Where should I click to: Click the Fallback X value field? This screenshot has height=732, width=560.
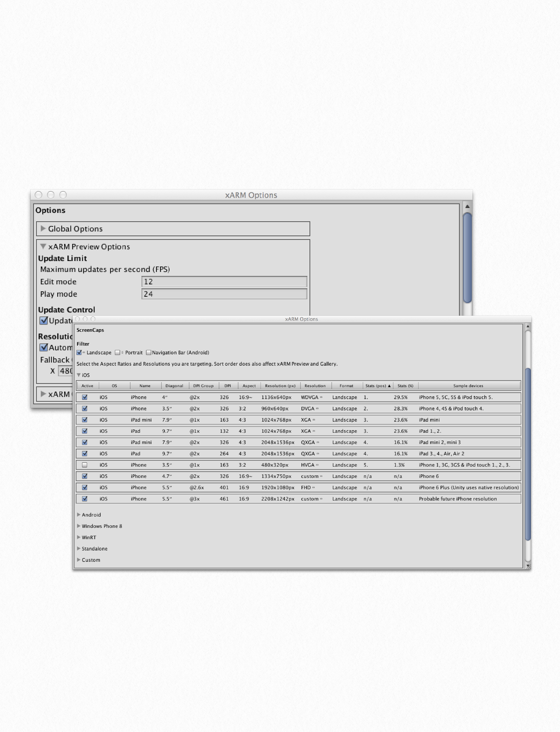click(x=66, y=371)
